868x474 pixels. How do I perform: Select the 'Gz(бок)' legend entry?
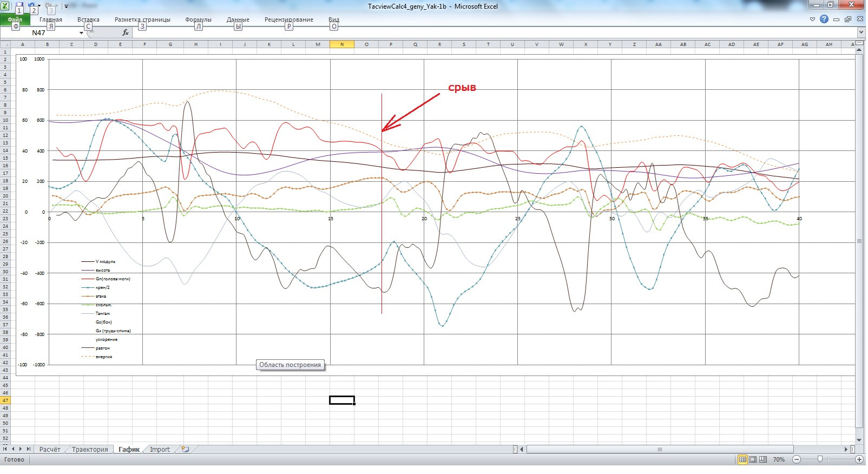pos(104,322)
